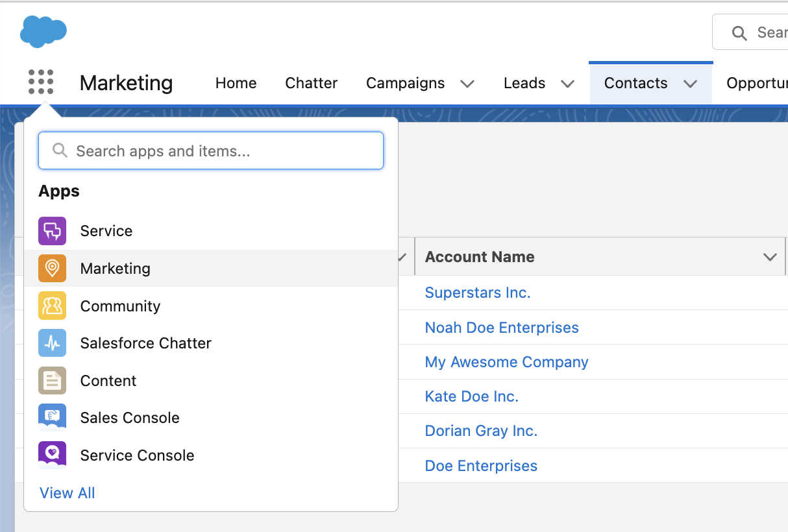
Task: Open Dorian Gray Inc. account link
Action: [481, 431]
